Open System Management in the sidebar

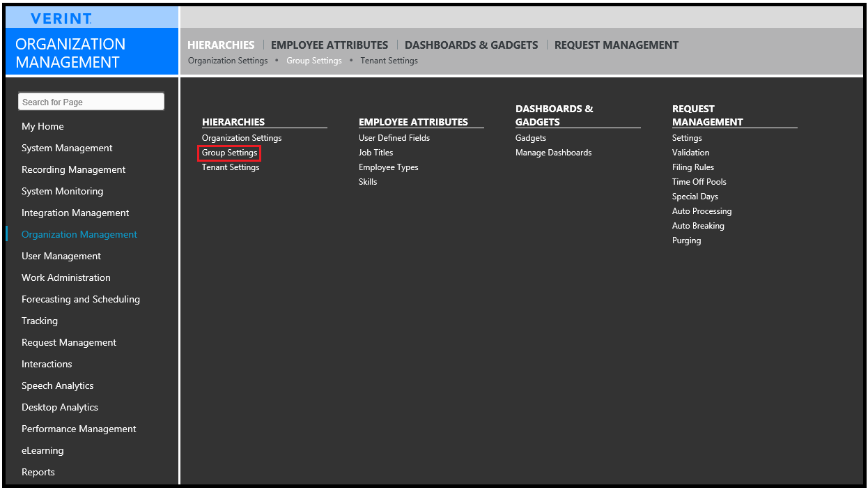click(67, 148)
